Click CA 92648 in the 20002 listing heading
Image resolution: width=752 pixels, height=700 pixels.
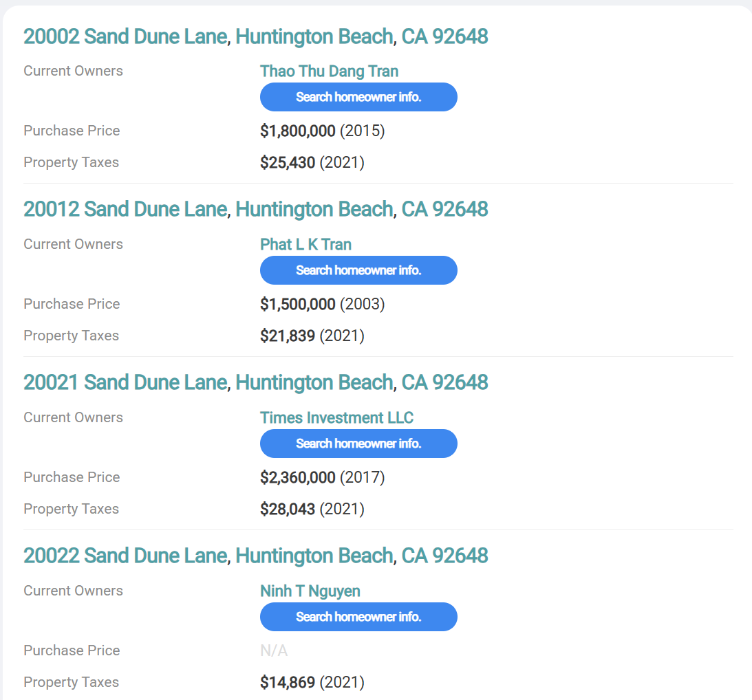point(444,36)
